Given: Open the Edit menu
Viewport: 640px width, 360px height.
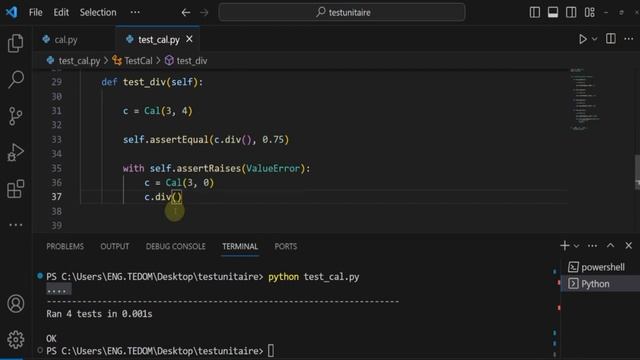Looking at the screenshot, I should pyautogui.click(x=61, y=13).
